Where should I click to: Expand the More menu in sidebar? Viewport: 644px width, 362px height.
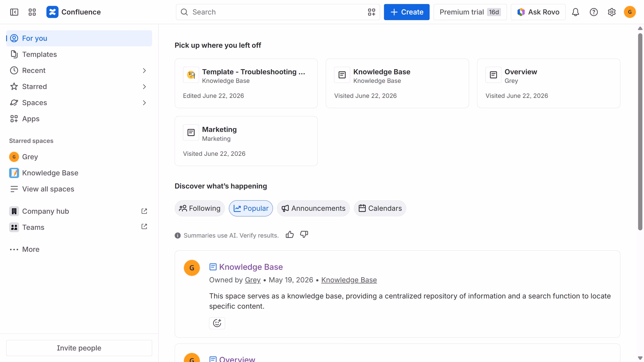[x=79, y=249]
